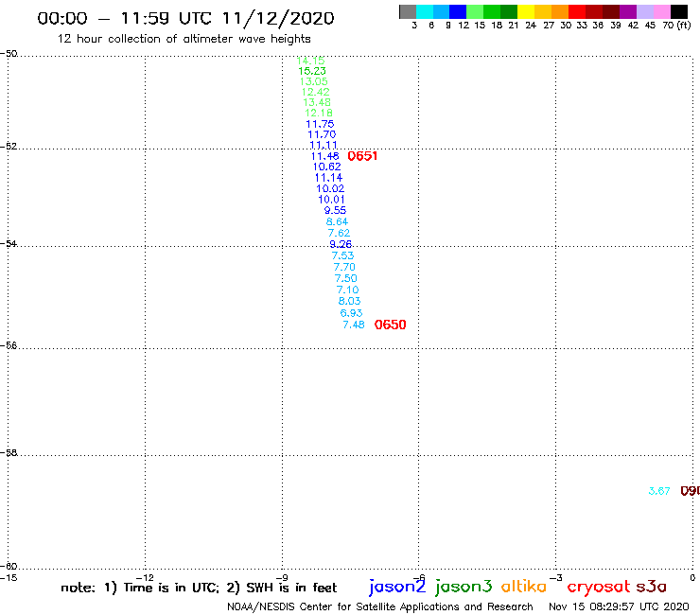Click the note about UTC and feet
Image resolution: width=700 pixels, height=615 pixels.
(199, 588)
